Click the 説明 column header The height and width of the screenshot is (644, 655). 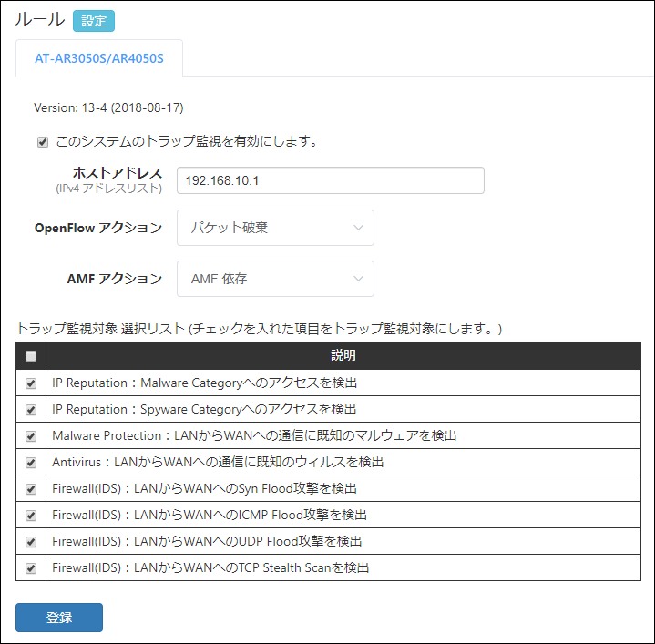point(343,355)
